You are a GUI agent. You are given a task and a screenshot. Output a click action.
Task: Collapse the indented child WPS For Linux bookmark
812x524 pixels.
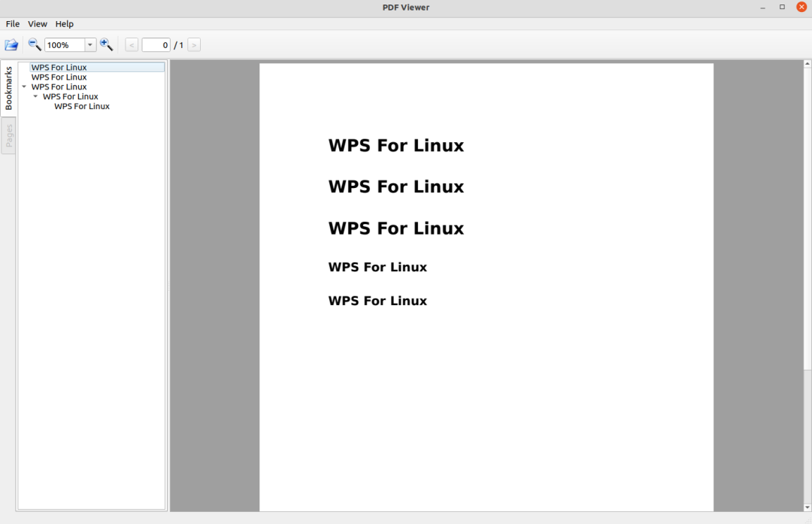click(35, 97)
